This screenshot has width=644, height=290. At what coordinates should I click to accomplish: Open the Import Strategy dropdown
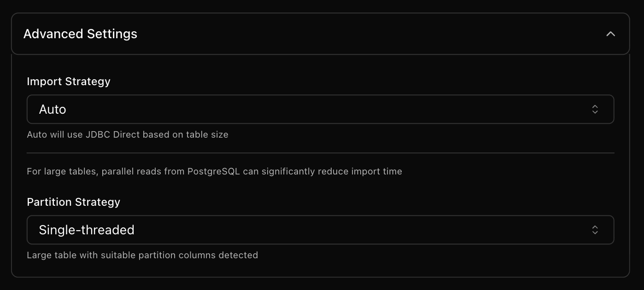point(321,109)
